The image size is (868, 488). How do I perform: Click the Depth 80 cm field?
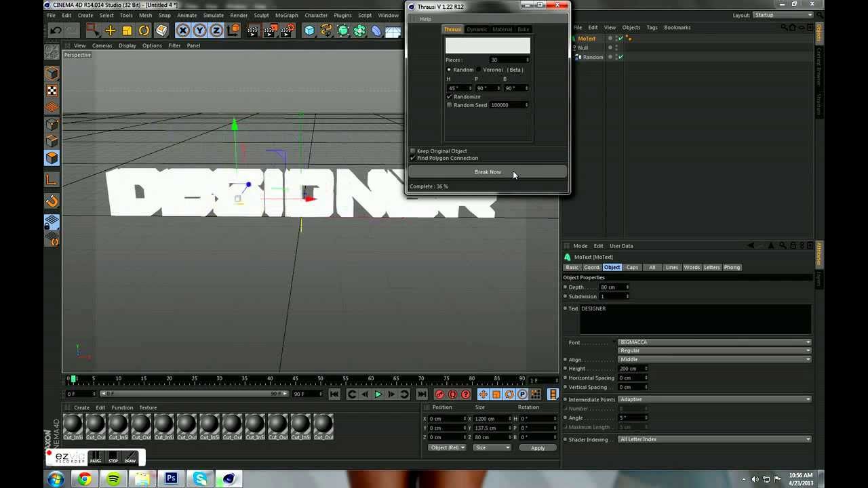614,287
